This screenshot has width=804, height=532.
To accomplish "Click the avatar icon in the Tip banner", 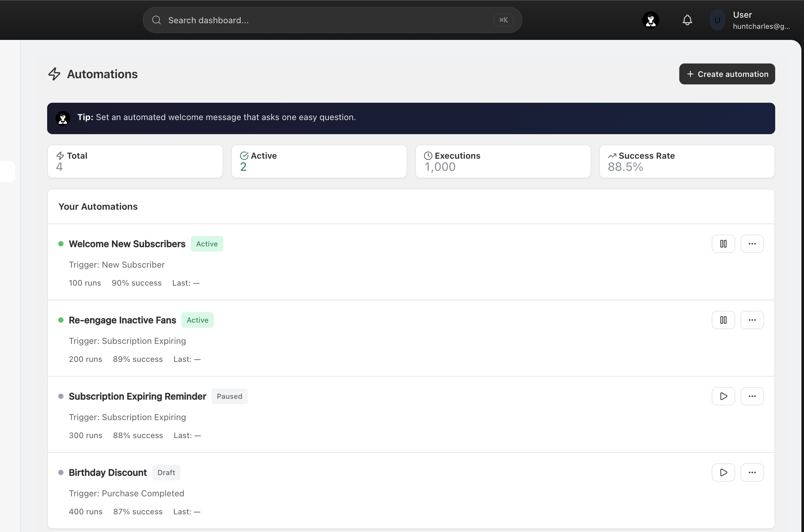I will pyautogui.click(x=63, y=118).
